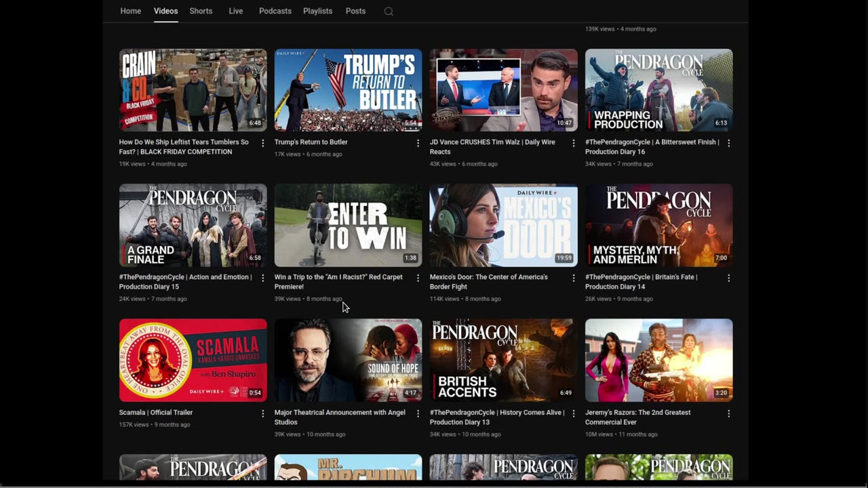The height and width of the screenshot is (488, 868).
Task: Open options for Production Diary 15 video
Action: (x=263, y=278)
